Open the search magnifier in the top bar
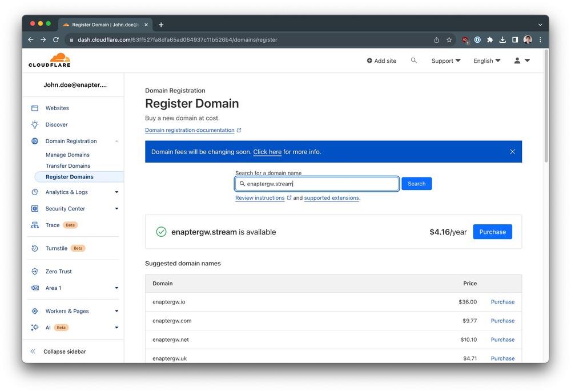Image resolution: width=571 pixels, height=392 pixels. (414, 60)
